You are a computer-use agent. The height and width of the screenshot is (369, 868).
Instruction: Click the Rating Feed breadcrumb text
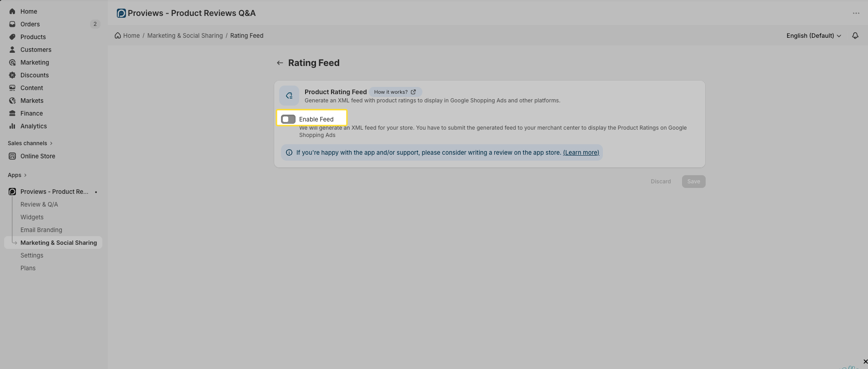[x=247, y=35]
